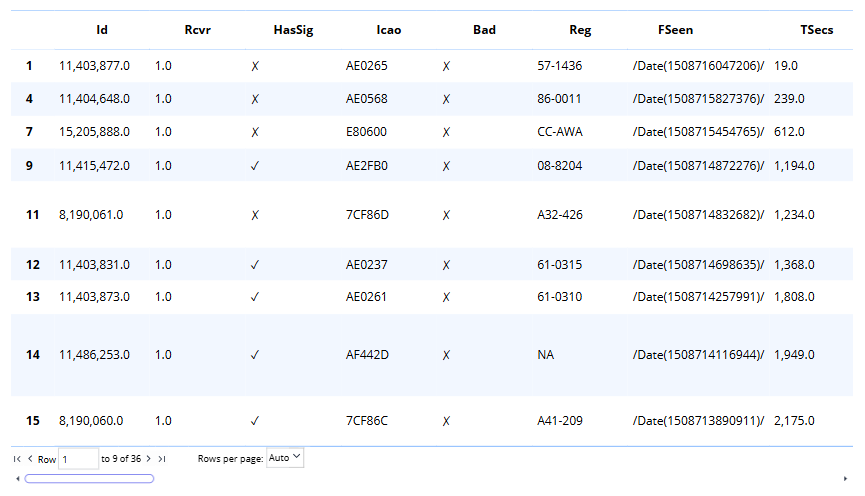Screen dimensions: 865x496
Task: Click the HasSig checkmark in row 9
Action: pyautogui.click(x=255, y=166)
